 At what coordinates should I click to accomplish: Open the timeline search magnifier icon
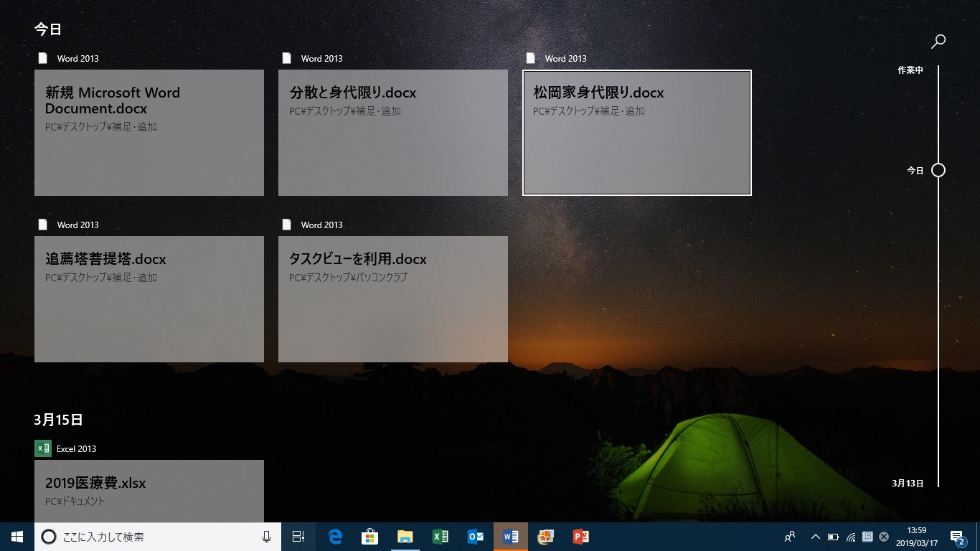[938, 42]
